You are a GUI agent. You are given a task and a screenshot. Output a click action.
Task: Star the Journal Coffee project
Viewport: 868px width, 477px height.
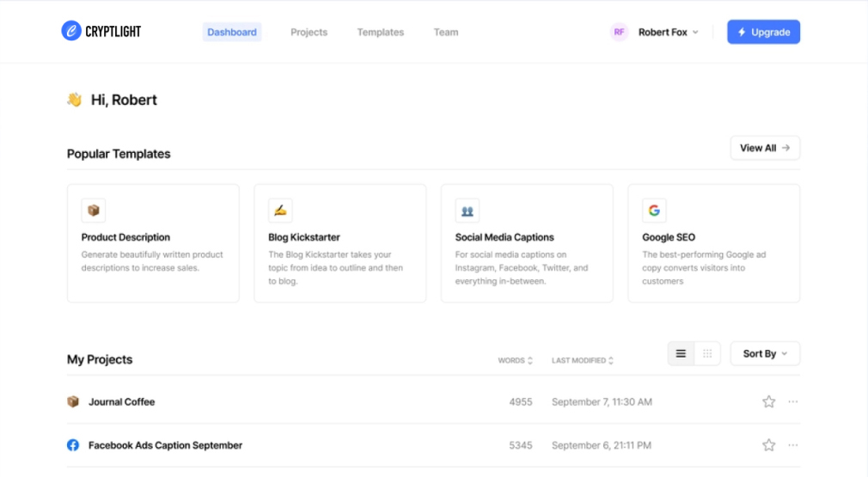pyautogui.click(x=768, y=401)
